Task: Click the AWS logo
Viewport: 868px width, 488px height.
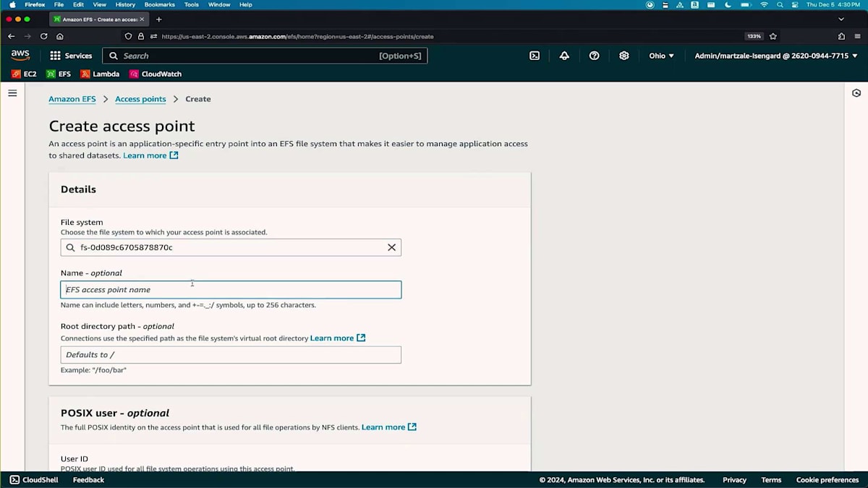Action: (x=20, y=56)
